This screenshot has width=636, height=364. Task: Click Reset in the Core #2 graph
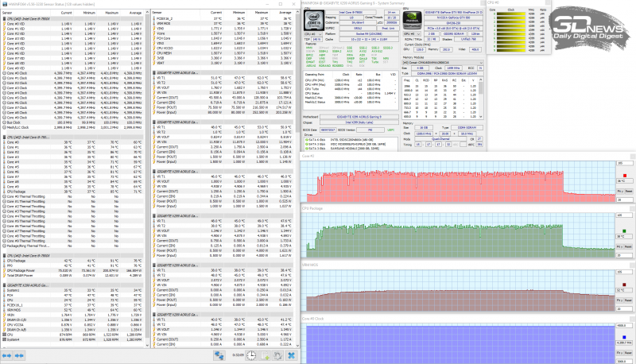click(629, 191)
